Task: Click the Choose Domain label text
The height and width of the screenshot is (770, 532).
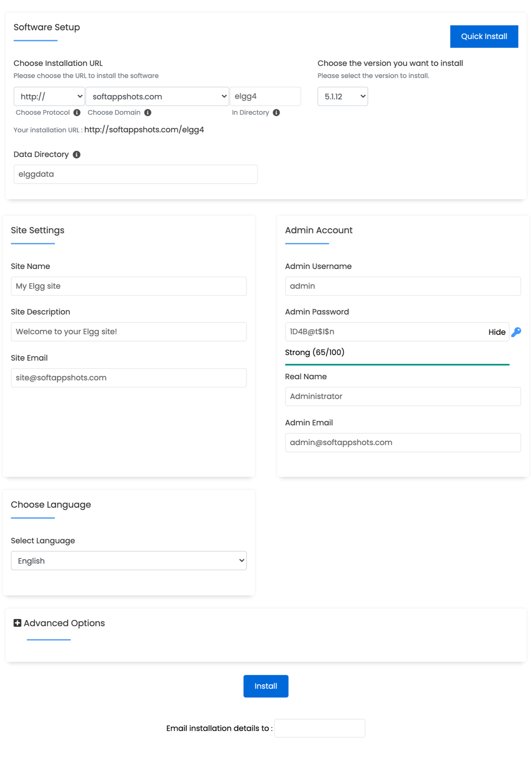Action: 114,112
